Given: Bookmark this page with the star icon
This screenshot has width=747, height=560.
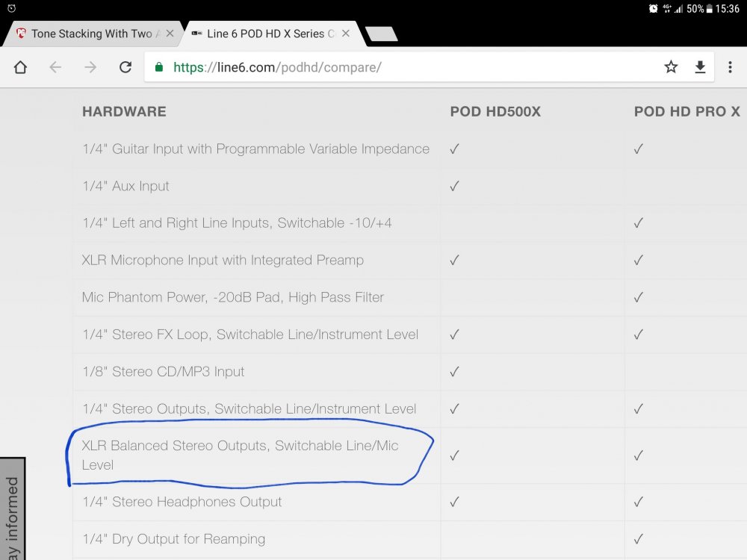Looking at the screenshot, I should coord(671,67).
